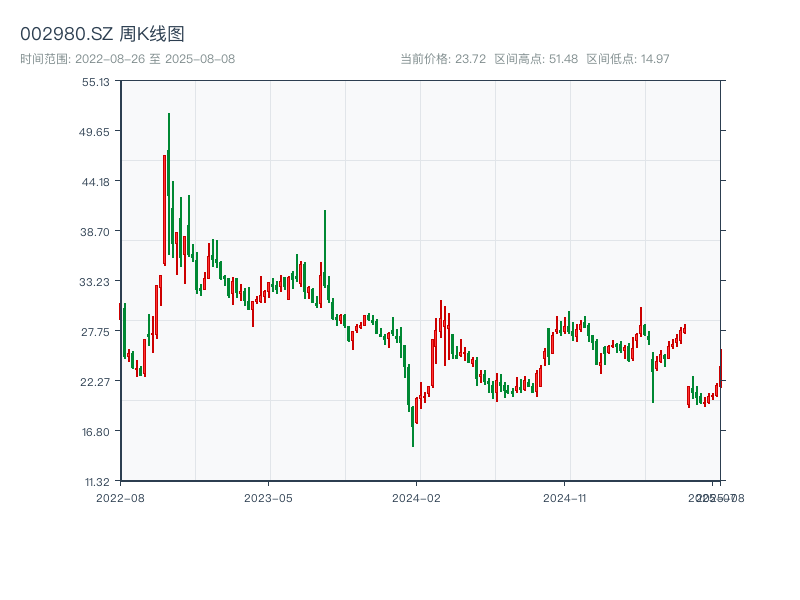
Task: Click the 38.70 y-axis price label
Action: [96, 231]
